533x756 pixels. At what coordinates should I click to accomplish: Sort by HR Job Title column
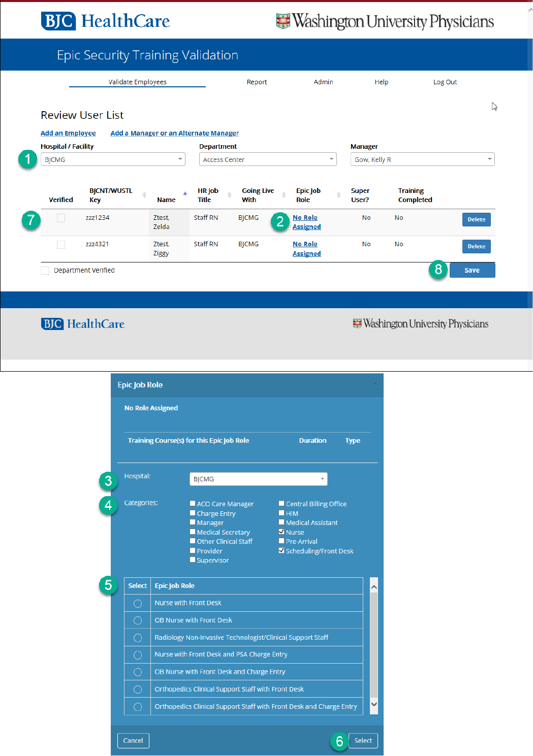coord(229,195)
